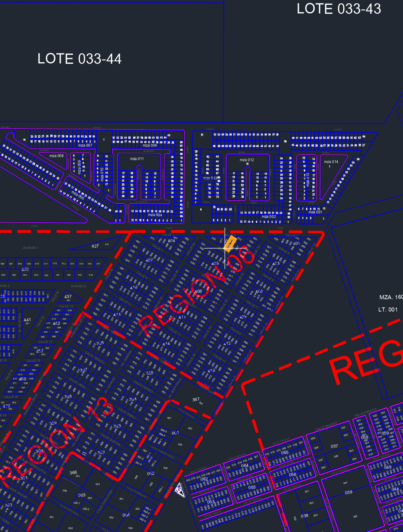Select block 437 label
Image resolution: width=403 pixels, height=532 pixels.
click(x=68, y=297)
